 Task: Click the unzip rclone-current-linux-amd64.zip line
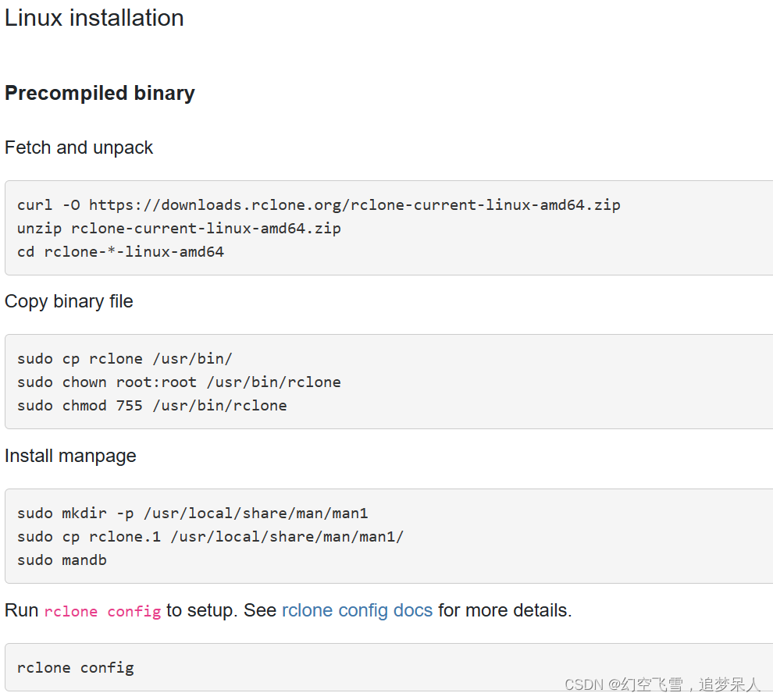179,228
